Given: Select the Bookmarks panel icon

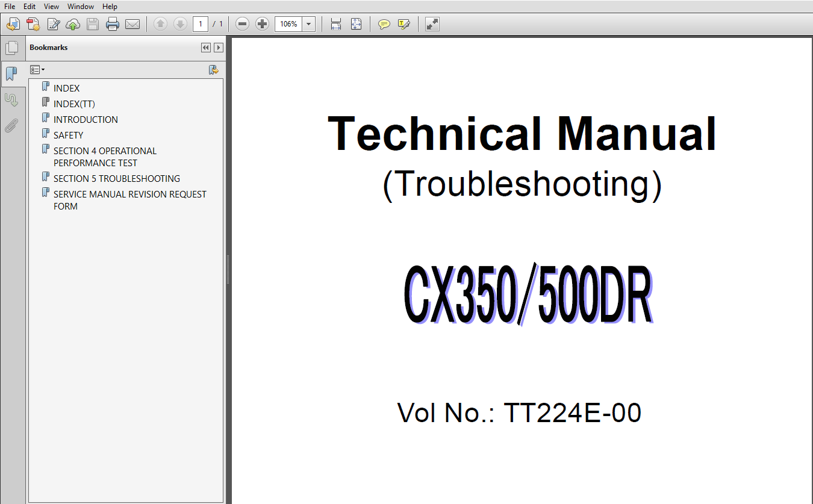Looking at the screenshot, I should tap(11, 73).
